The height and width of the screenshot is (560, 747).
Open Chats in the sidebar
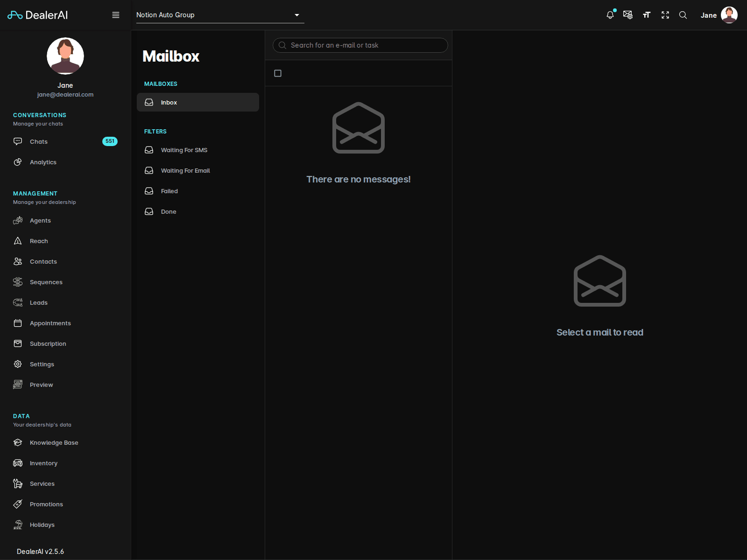[39, 141]
